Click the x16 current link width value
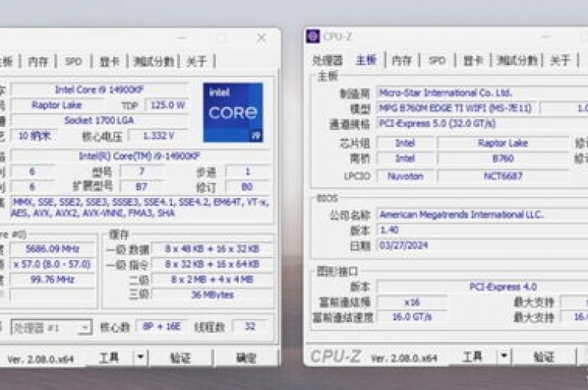588x390 pixels. tap(412, 302)
